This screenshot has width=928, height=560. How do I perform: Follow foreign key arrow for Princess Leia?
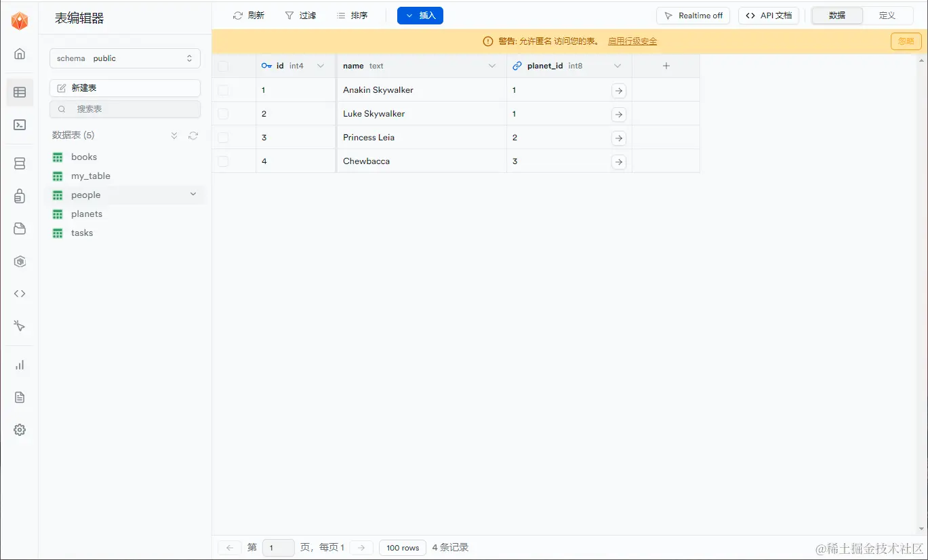coord(619,138)
